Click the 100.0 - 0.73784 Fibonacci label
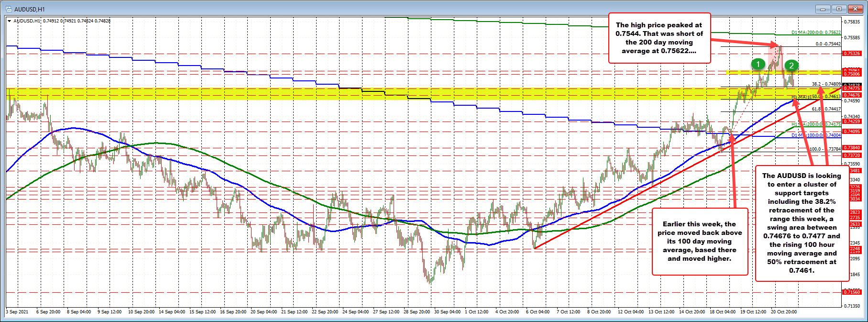Viewport: 868px width, 322px height. click(824, 149)
